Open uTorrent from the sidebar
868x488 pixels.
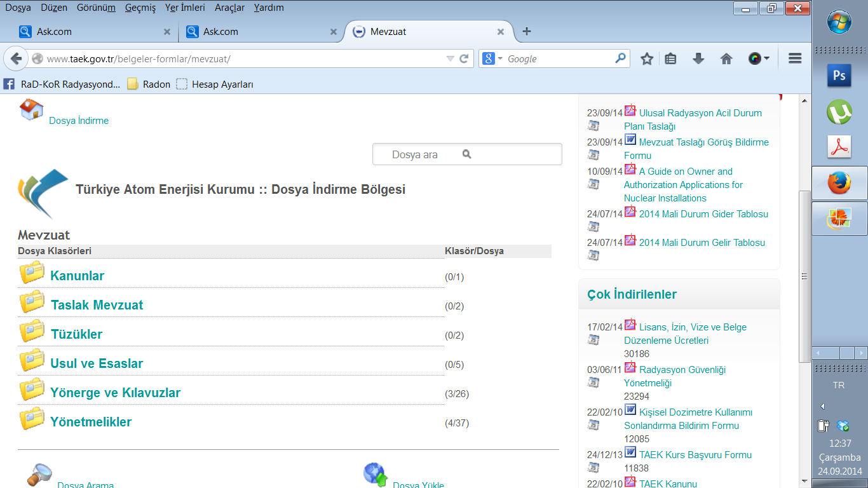coord(839,112)
